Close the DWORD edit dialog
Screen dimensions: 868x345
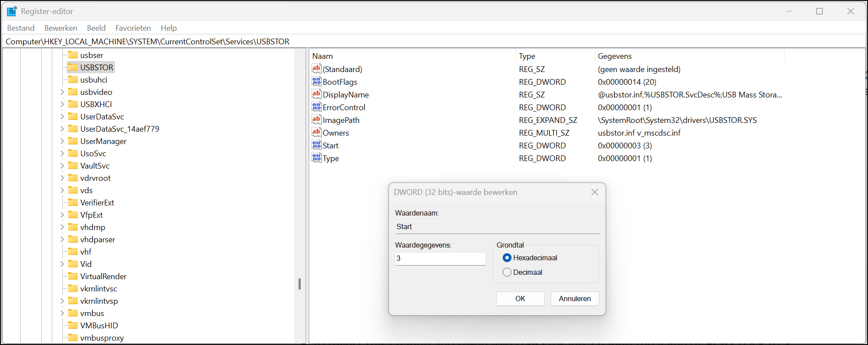[x=594, y=192]
